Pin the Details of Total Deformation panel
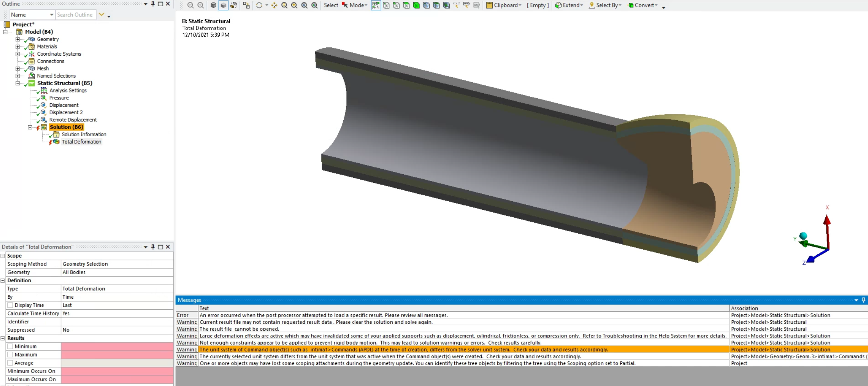868x386 pixels. coord(153,247)
